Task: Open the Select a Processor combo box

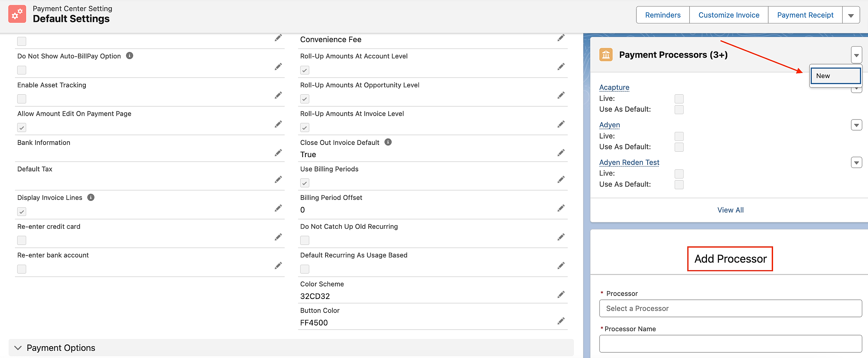Action: click(730, 308)
